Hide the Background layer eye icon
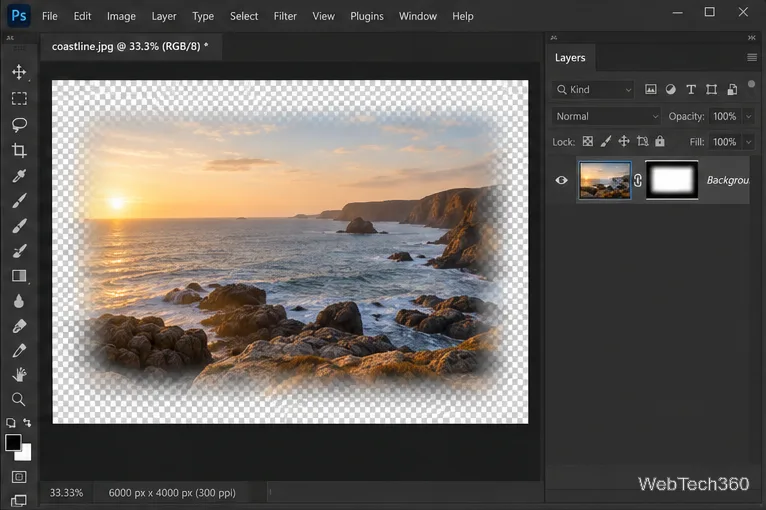 (561, 180)
